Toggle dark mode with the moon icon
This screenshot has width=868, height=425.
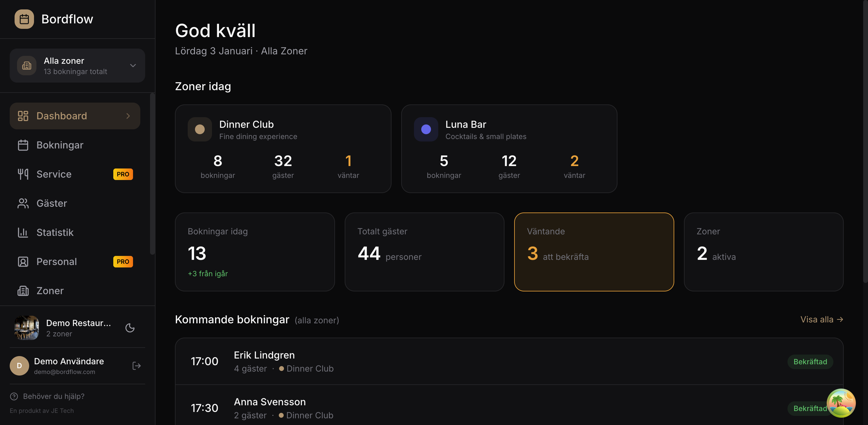(x=130, y=328)
